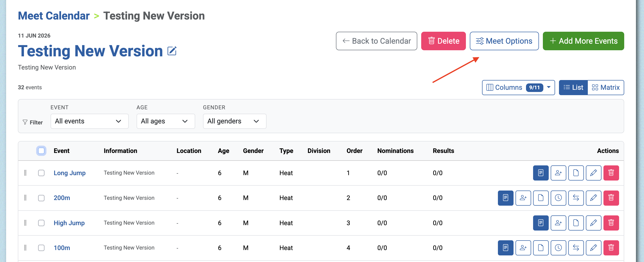Edit the Long Jump event with its pencil icon
The width and height of the screenshot is (644, 262).
tap(593, 173)
